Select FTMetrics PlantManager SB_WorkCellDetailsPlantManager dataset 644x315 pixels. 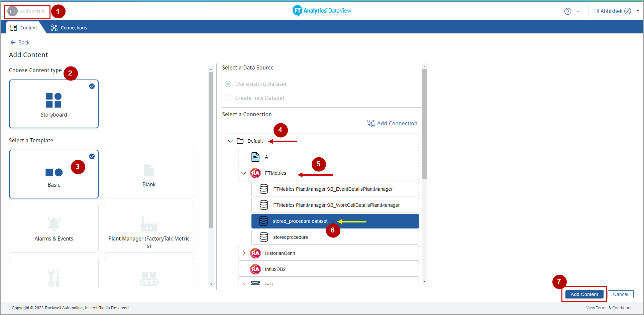click(x=335, y=205)
